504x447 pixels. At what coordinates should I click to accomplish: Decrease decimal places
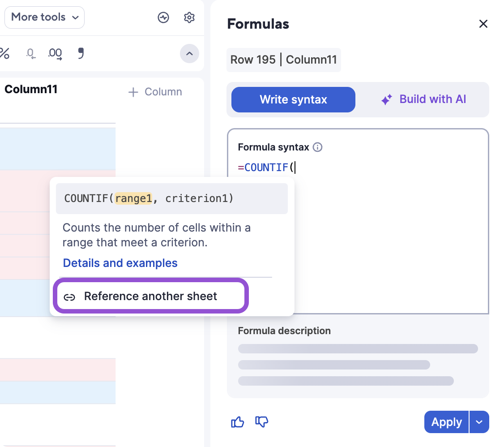point(30,54)
